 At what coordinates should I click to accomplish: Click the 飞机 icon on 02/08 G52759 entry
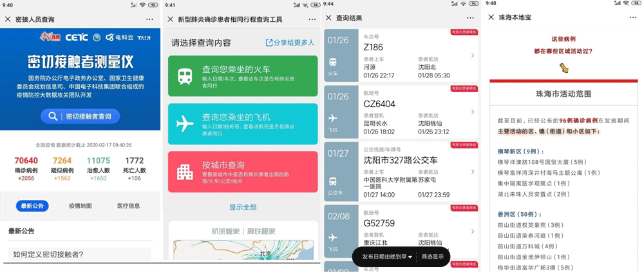tap(333, 237)
